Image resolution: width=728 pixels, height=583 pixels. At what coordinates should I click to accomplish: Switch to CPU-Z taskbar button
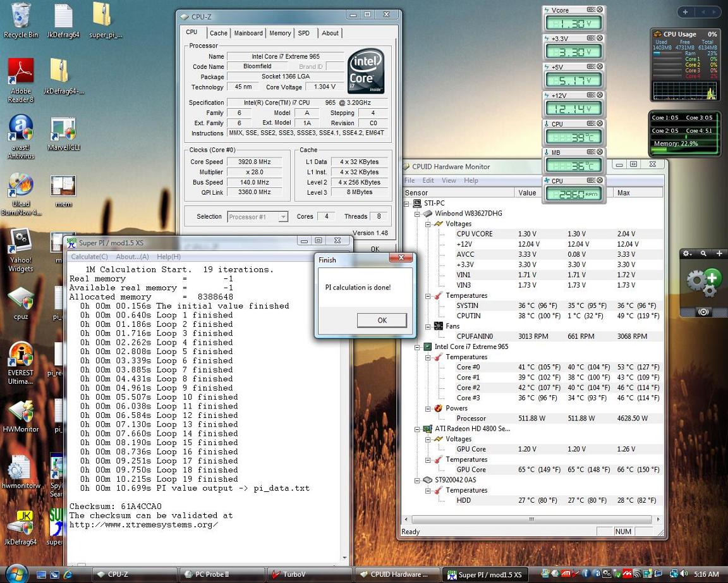[x=135, y=575]
